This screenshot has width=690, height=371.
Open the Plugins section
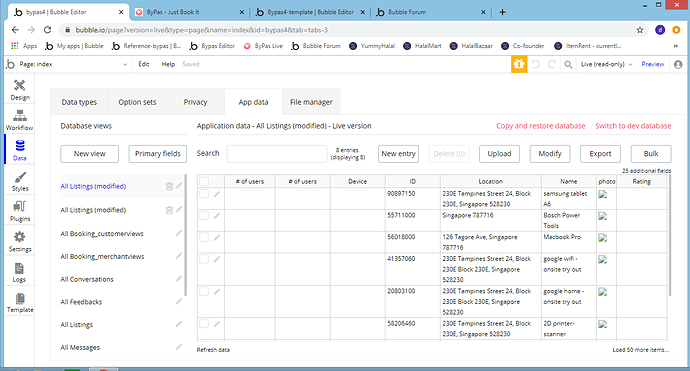(20, 212)
